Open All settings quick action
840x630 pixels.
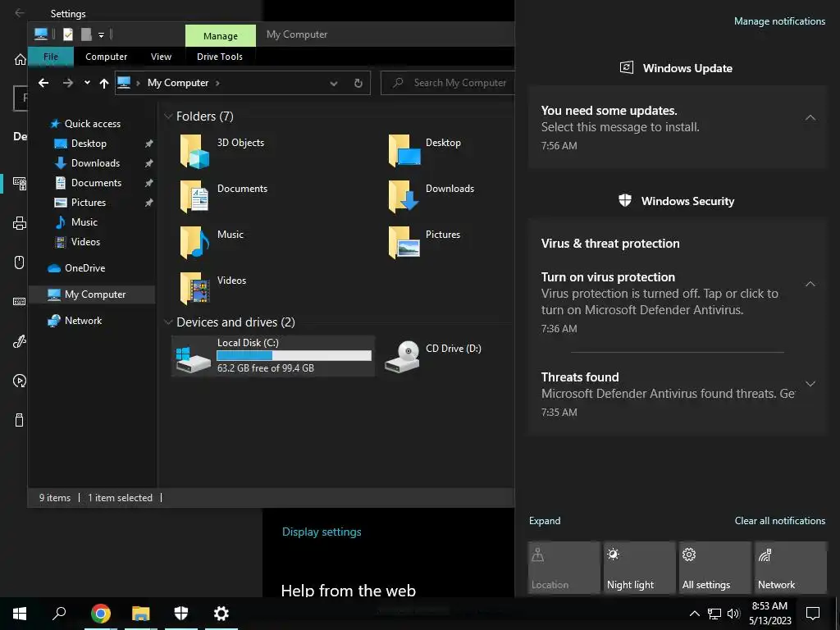point(714,568)
